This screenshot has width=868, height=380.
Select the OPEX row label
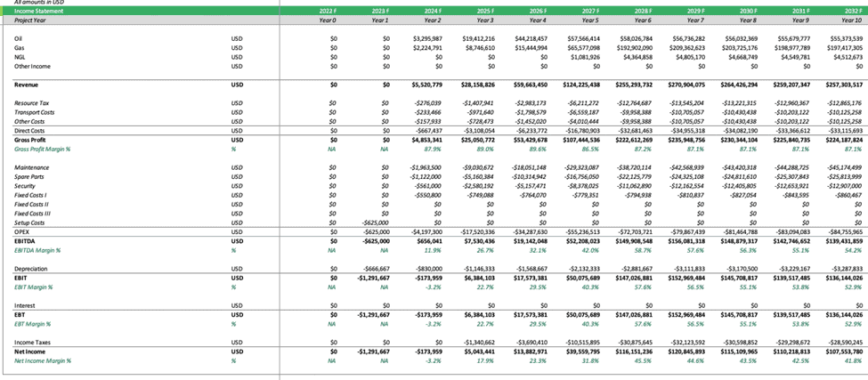pyautogui.click(x=21, y=231)
